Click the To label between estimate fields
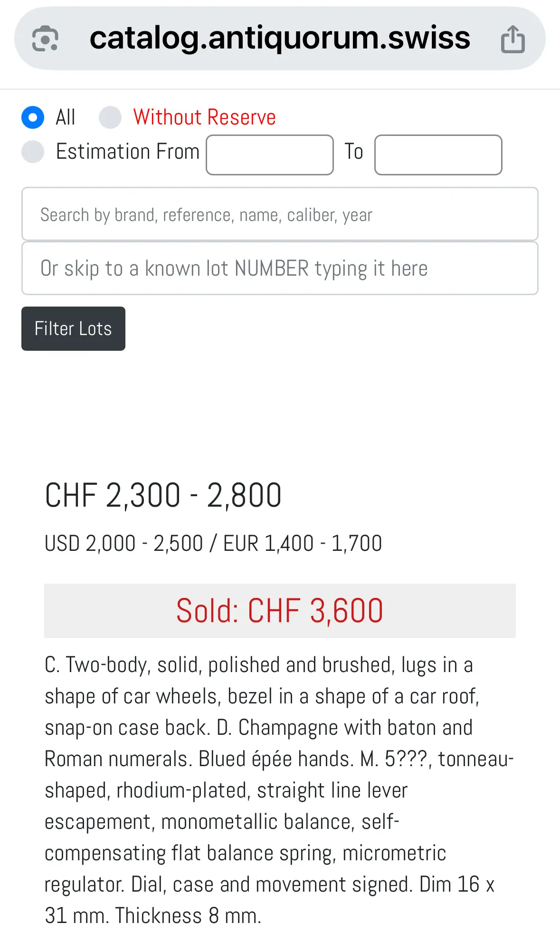The width and height of the screenshot is (560, 952). click(353, 152)
